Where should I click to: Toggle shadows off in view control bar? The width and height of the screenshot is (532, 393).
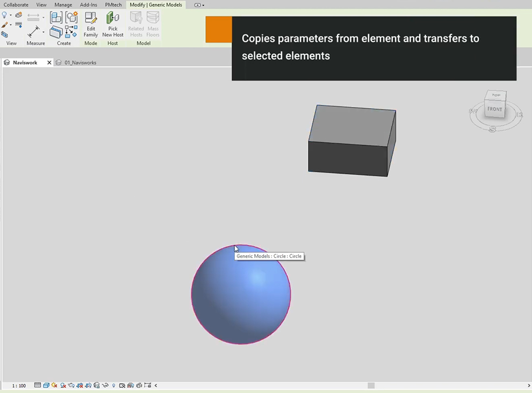tap(63, 385)
